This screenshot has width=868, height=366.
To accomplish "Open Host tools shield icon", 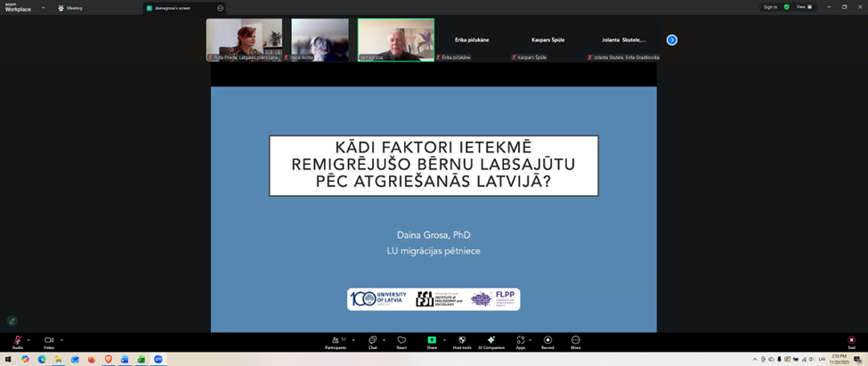I will coord(461,341).
